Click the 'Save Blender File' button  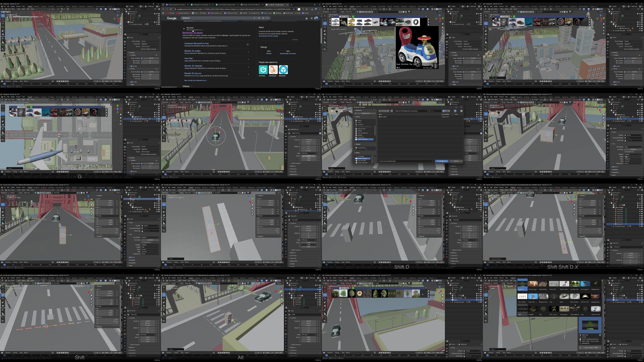(x=442, y=161)
